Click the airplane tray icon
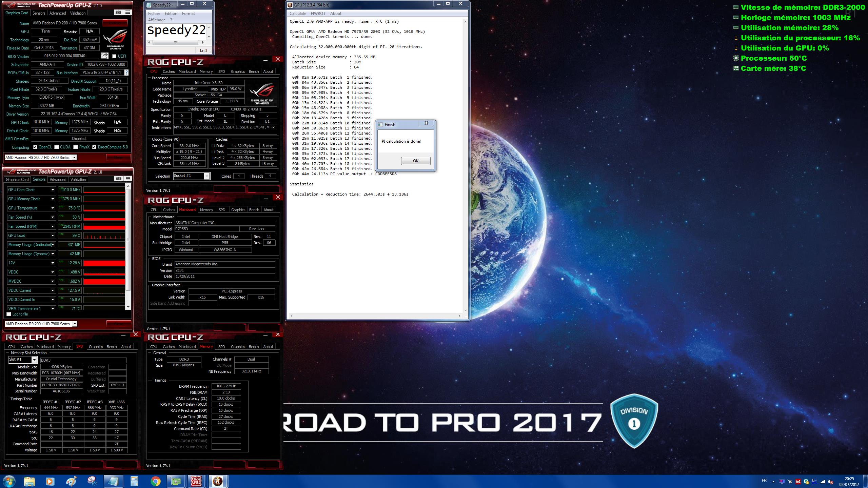The height and width of the screenshot is (488, 868). point(790,482)
